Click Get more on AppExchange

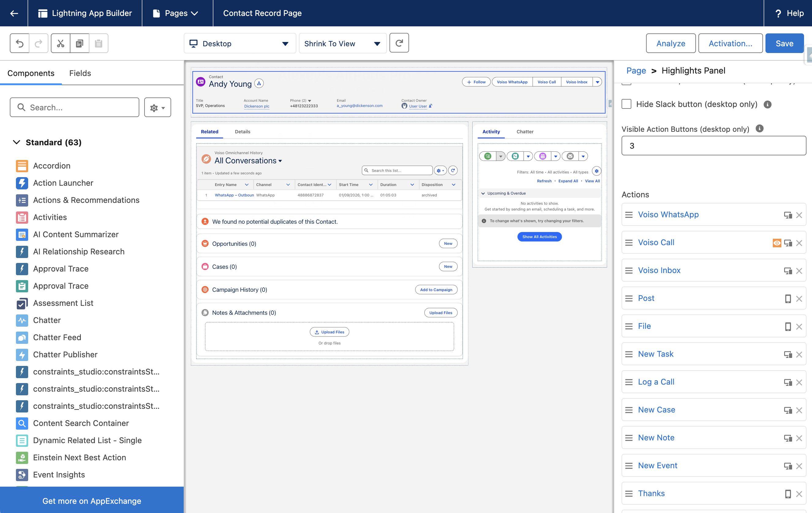point(92,501)
